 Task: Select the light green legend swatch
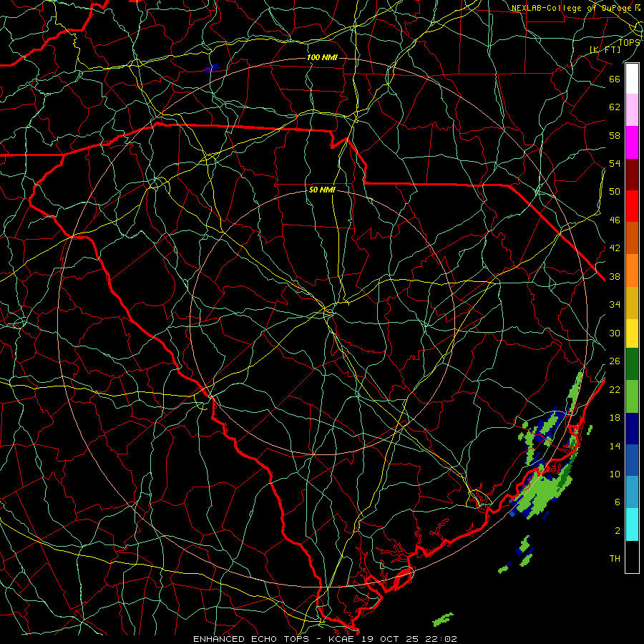pyautogui.click(x=632, y=396)
